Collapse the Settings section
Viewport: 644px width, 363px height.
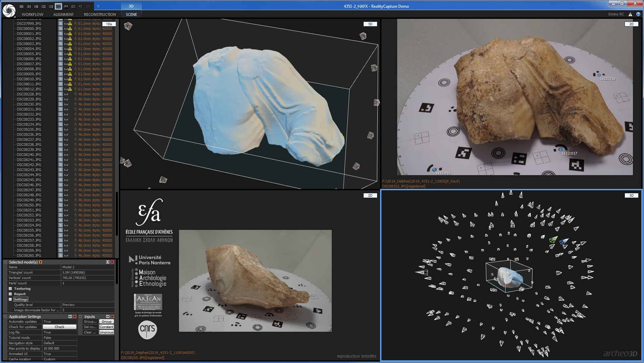tap(10, 299)
